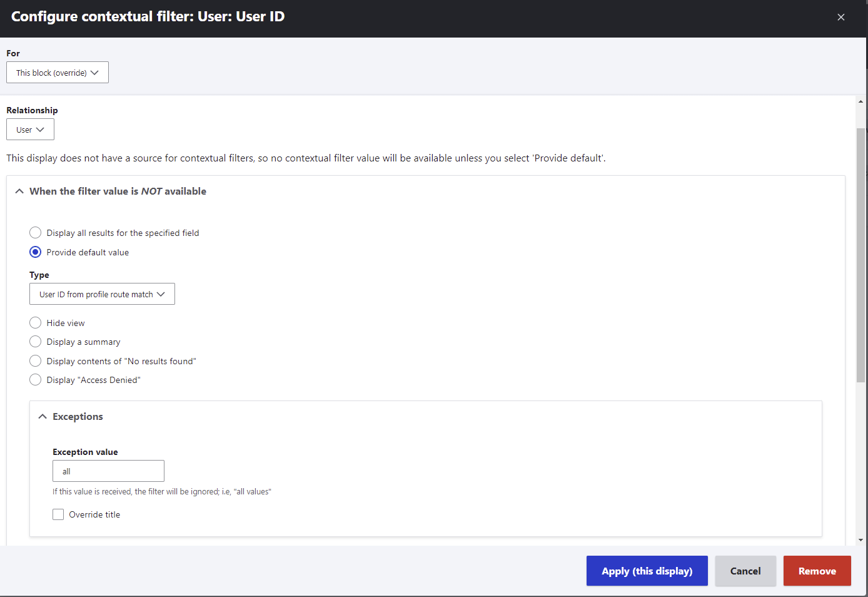The image size is (868, 597).
Task: Collapse the "When the filter value is NOT available" section
Action: coord(19,191)
